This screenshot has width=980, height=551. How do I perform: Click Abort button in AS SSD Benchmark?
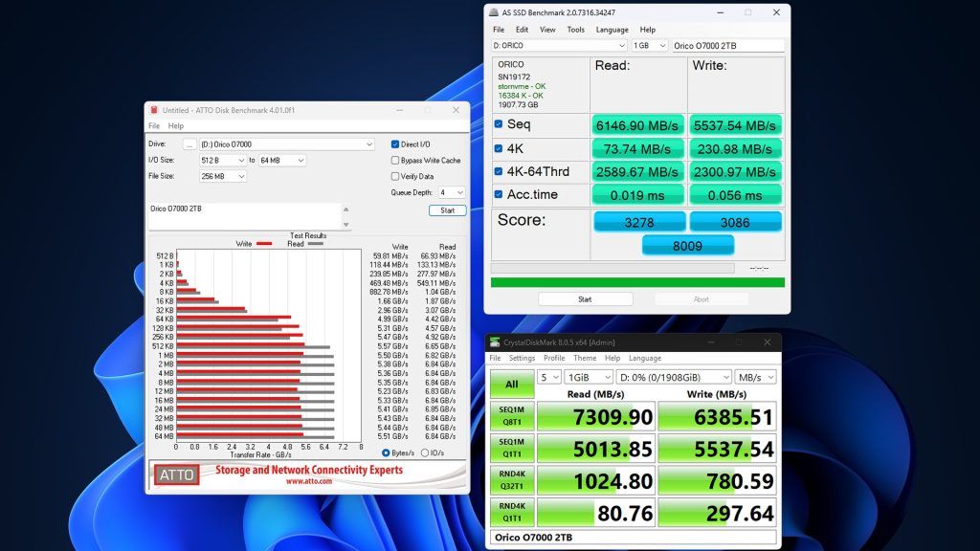[x=702, y=299]
